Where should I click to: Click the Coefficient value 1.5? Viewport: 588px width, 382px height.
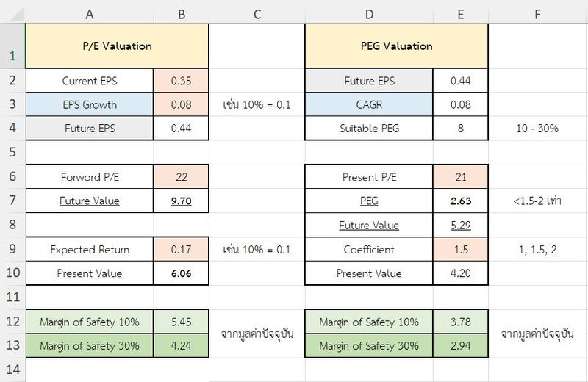point(461,250)
